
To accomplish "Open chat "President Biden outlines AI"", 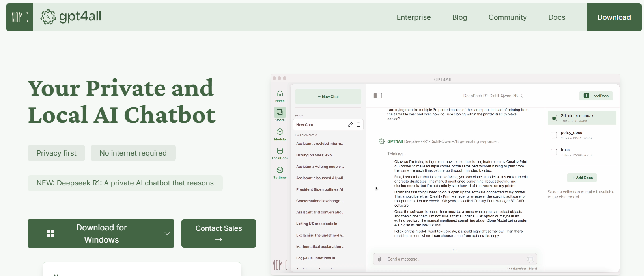I will [x=319, y=189].
